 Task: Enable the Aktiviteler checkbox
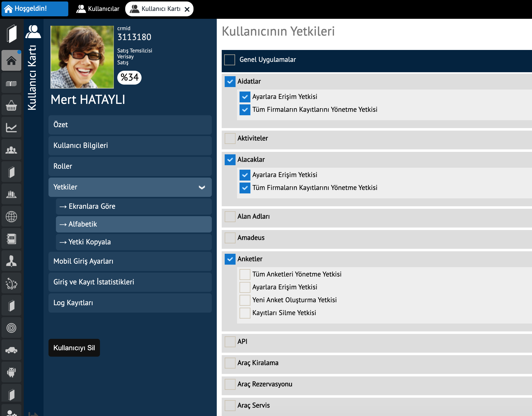pyautogui.click(x=230, y=138)
